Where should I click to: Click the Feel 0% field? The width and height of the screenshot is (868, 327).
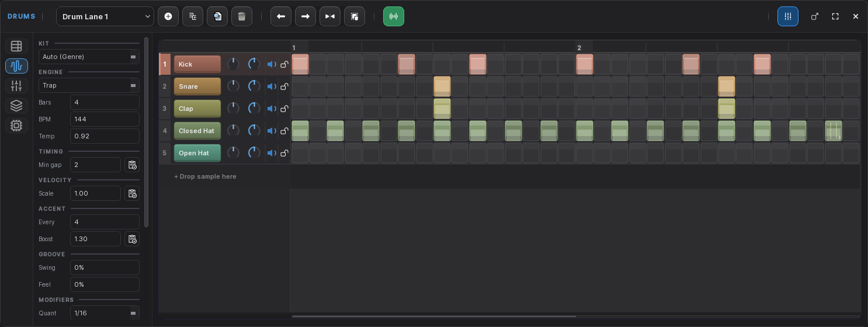point(105,284)
